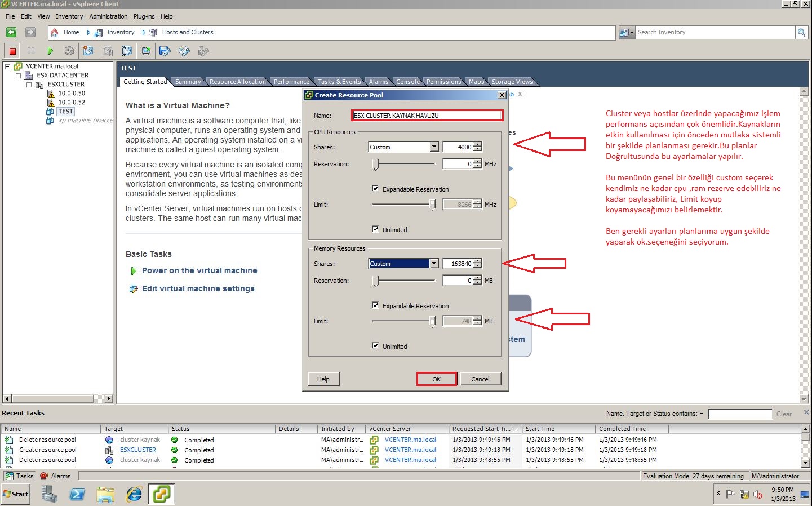Uncheck Expandable Reservation under CPU Resources
Viewport: 812px width, 506px height.
click(376, 188)
